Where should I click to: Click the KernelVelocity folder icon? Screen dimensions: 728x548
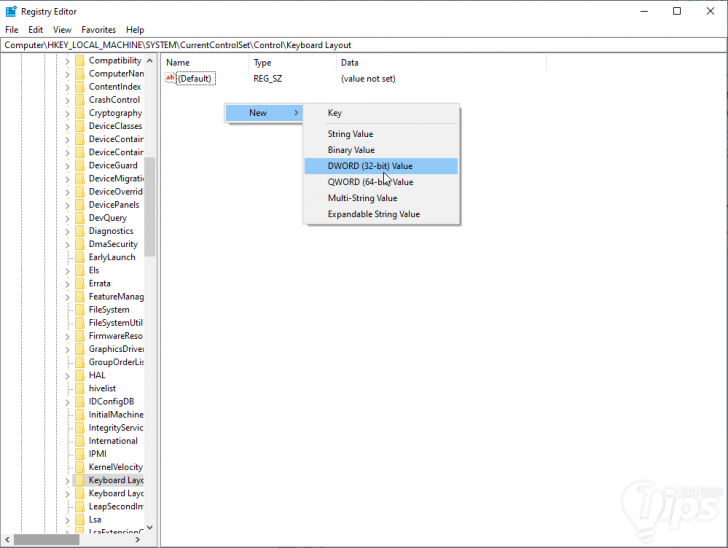point(80,467)
